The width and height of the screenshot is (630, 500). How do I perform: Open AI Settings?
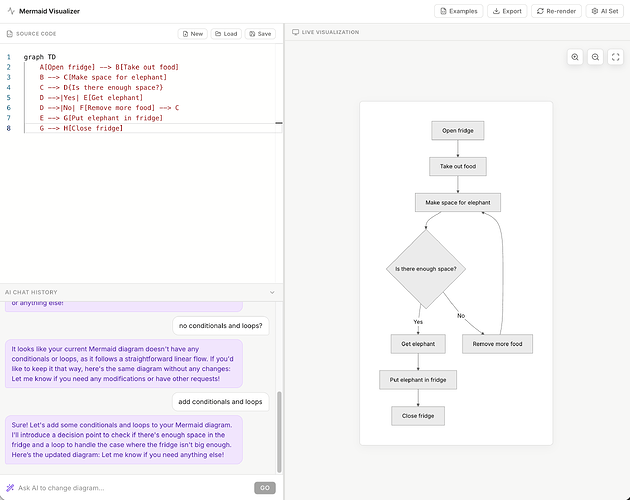[x=606, y=11]
